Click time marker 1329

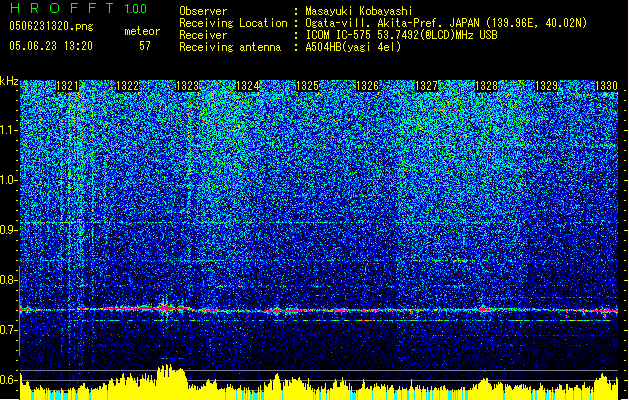pos(546,86)
